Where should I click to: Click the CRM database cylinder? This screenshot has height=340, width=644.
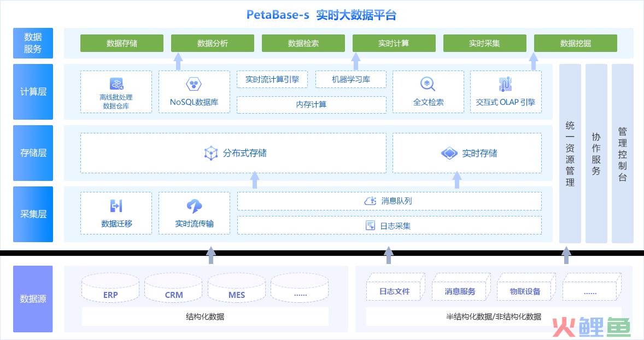174,288
